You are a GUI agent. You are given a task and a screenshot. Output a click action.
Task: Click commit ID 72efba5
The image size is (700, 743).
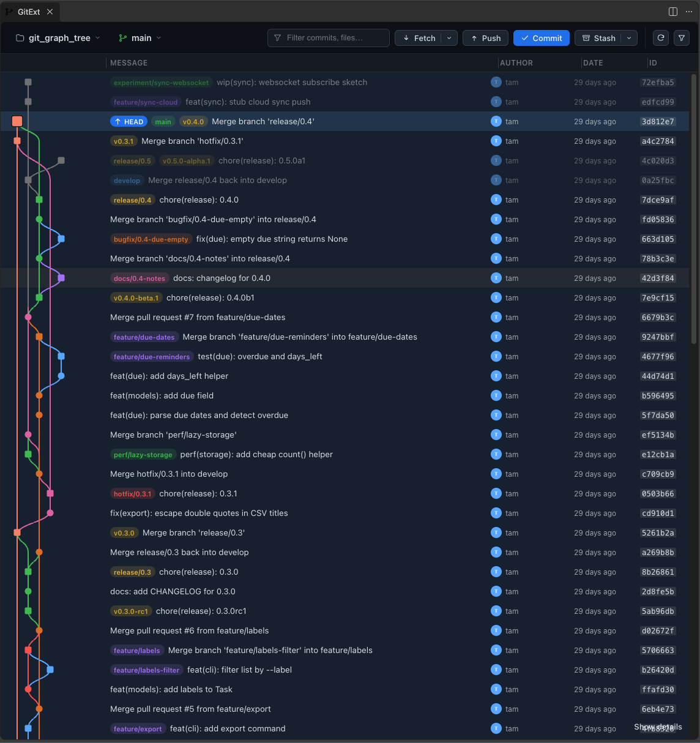[658, 83]
